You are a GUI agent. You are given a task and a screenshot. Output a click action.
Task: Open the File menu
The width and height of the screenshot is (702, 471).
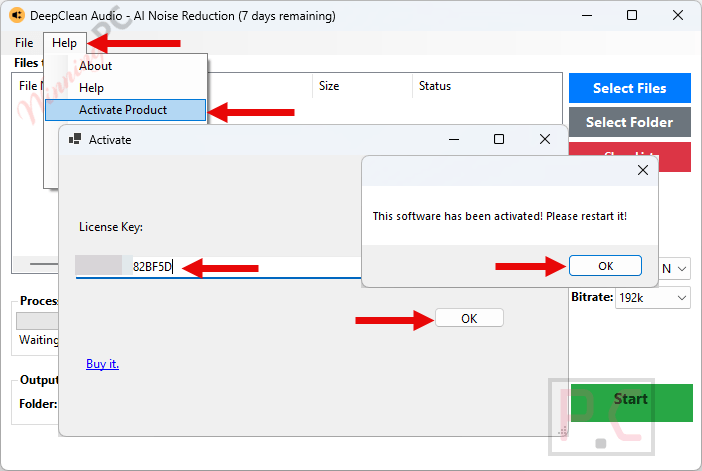[x=24, y=43]
